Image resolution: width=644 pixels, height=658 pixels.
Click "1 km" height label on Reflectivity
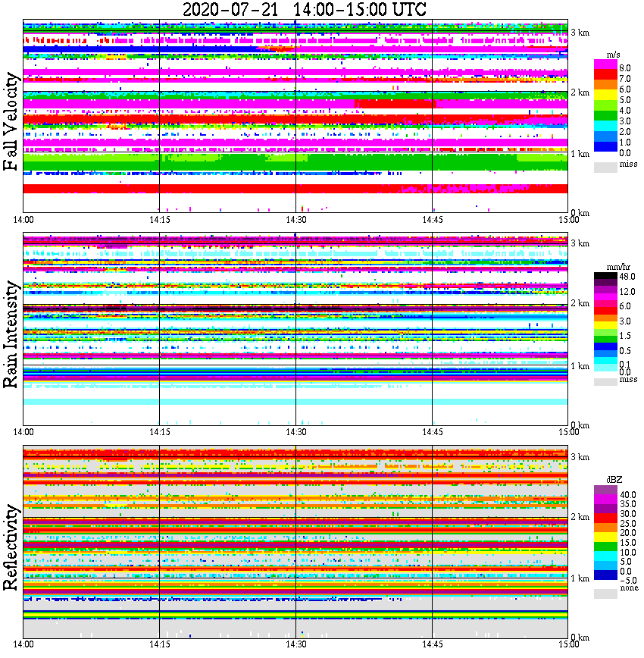click(580, 578)
